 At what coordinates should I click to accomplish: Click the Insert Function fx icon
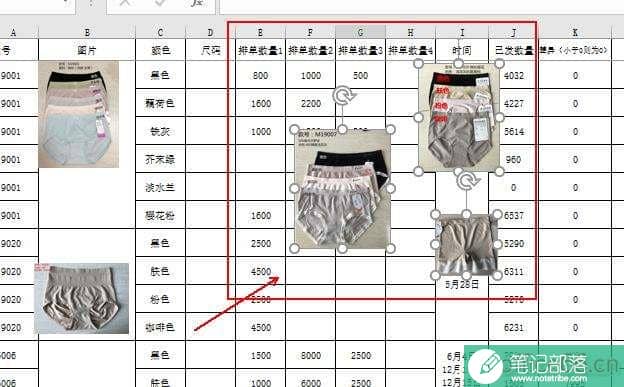click(197, 3)
